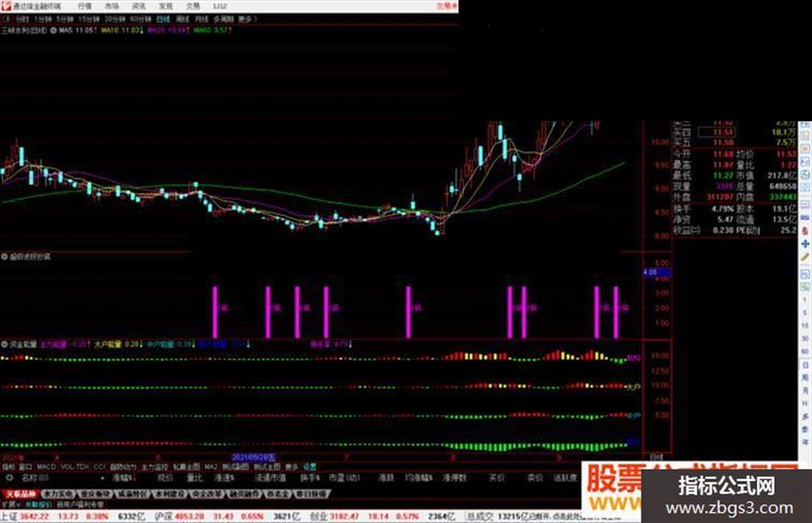812x523 pixels.
Task: Click the MA settings gear icon
Action: click(x=52, y=31)
